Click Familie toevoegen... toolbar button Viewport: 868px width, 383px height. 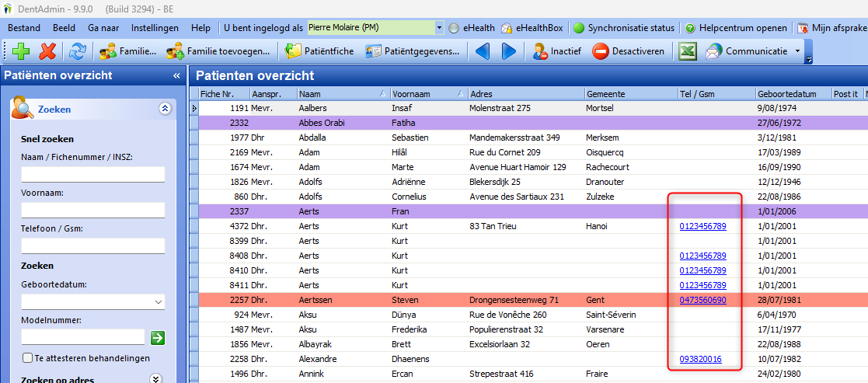tap(218, 51)
